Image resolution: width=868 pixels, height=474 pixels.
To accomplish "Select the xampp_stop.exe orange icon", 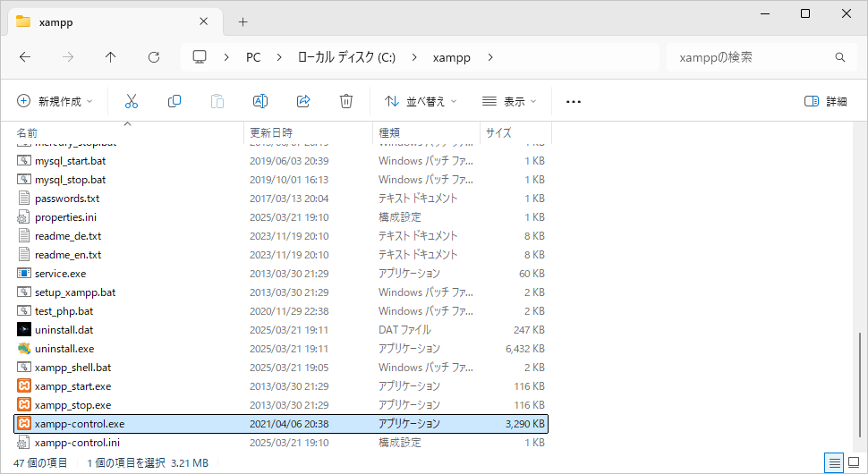I will pos(24,405).
